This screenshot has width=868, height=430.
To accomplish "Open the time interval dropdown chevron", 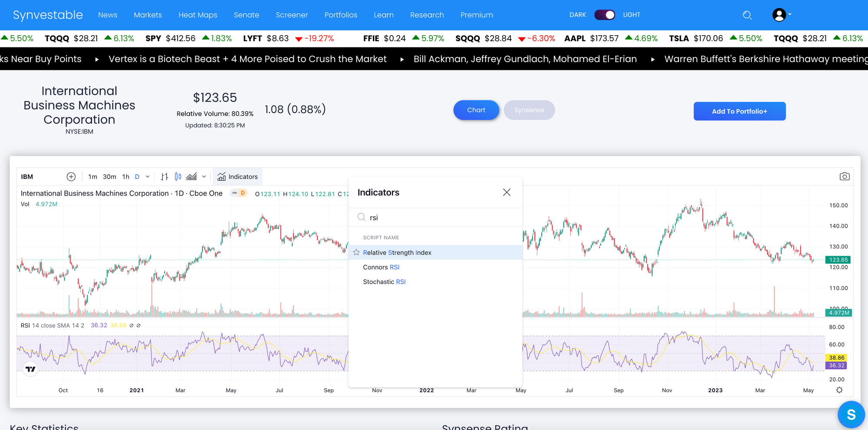I will (x=148, y=177).
